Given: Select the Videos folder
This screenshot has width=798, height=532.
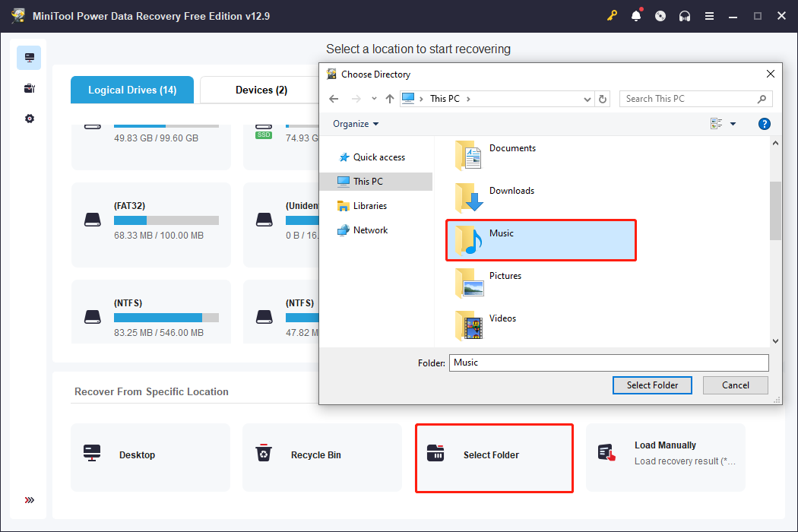Looking at the screenshot, I should click(x=541, y=325).
